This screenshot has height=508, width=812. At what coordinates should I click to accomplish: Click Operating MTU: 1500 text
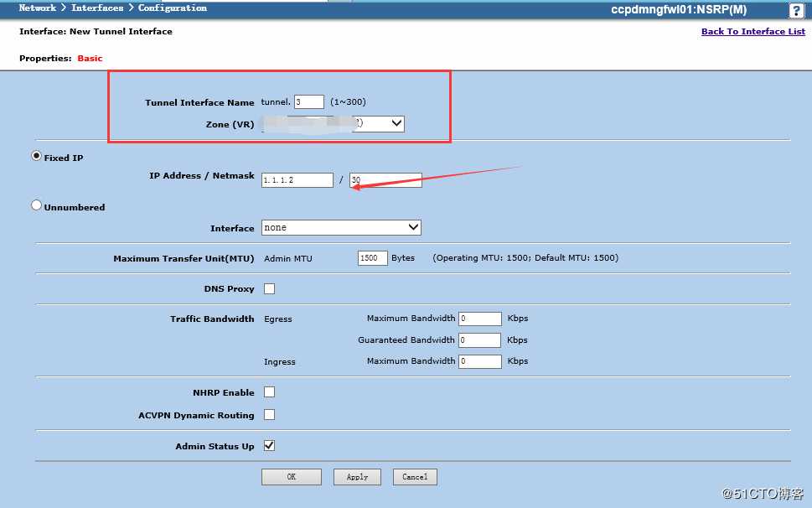484,258
